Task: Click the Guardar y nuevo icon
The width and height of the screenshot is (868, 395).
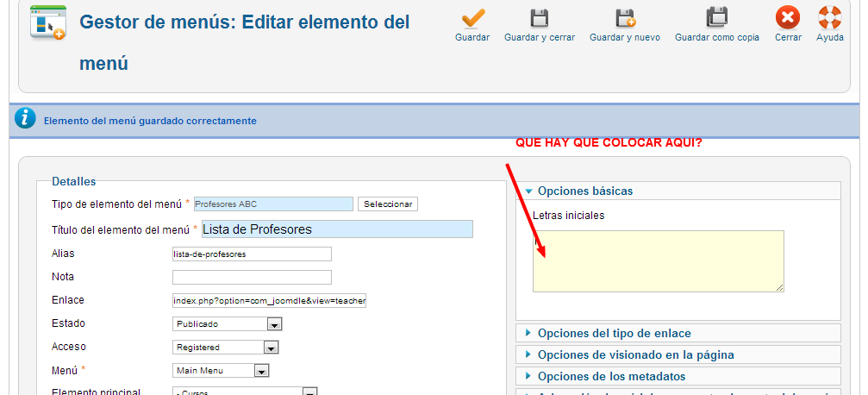Action: tap(624, 18)
